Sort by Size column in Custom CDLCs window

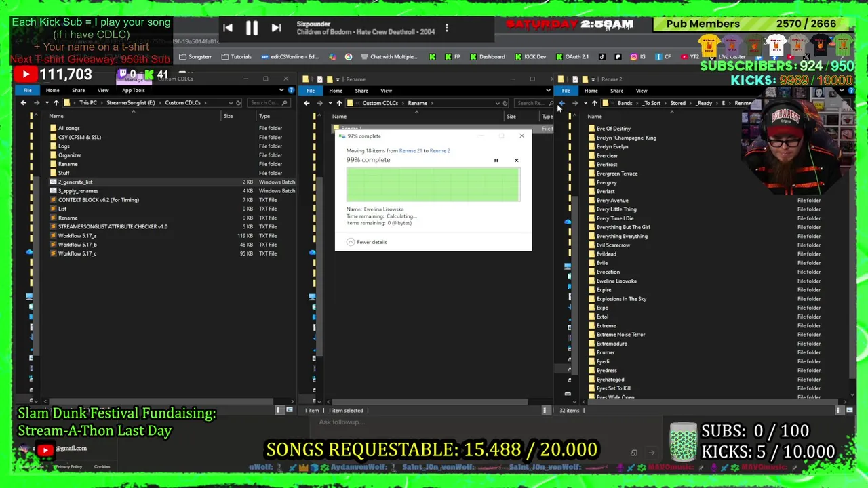point(228,116)
